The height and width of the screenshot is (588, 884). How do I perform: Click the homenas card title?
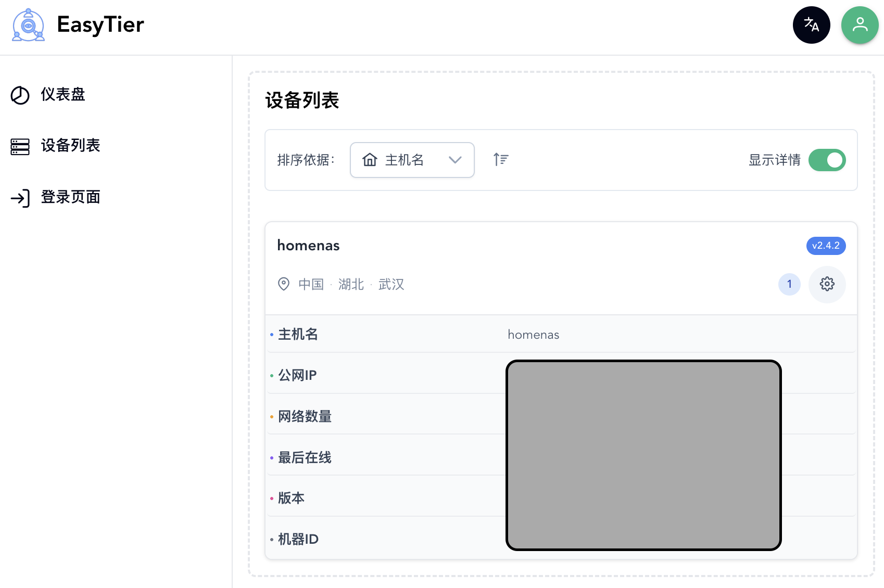(x=308, y=246)
